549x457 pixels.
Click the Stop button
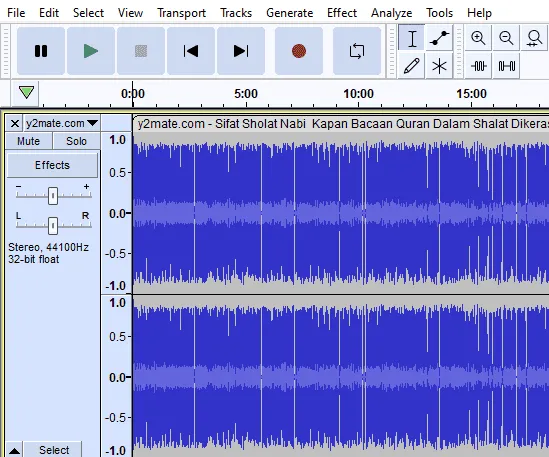141,51
